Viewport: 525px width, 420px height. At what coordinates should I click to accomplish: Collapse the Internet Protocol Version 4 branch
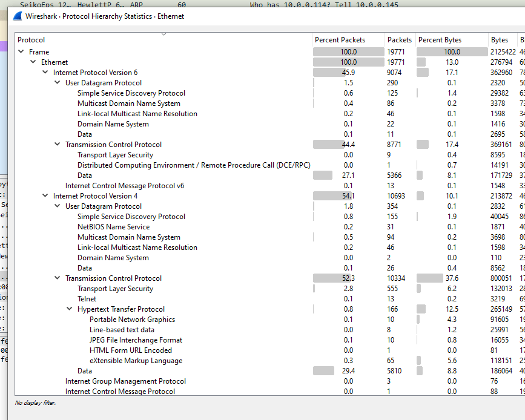45,196
